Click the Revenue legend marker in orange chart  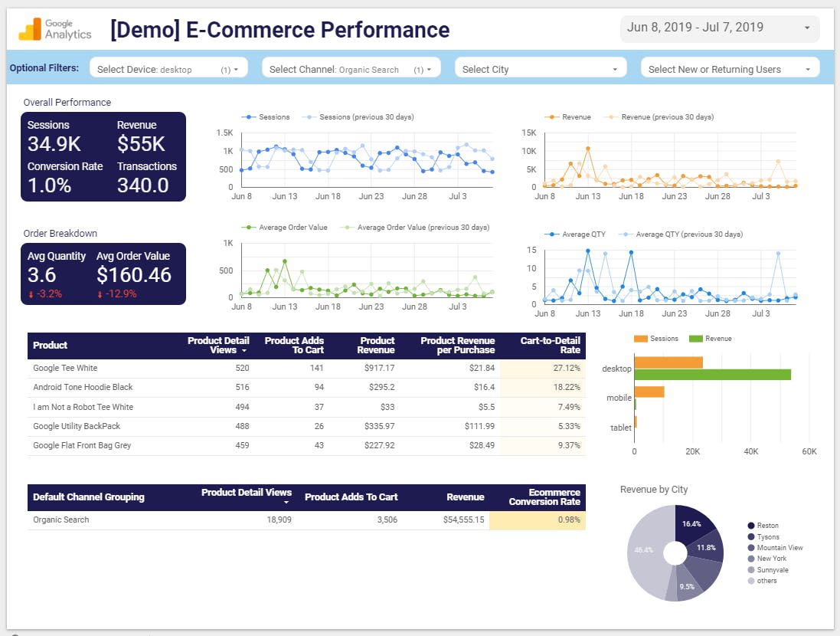(551, 117)
